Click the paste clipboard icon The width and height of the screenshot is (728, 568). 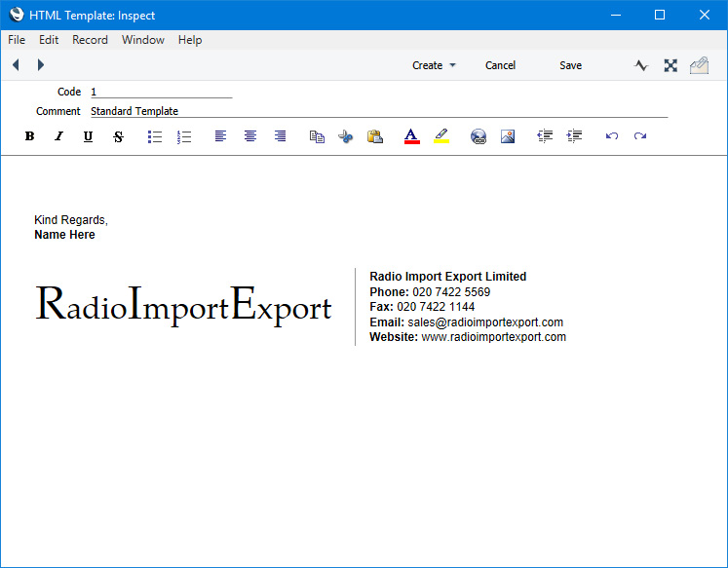click(374, 136)
